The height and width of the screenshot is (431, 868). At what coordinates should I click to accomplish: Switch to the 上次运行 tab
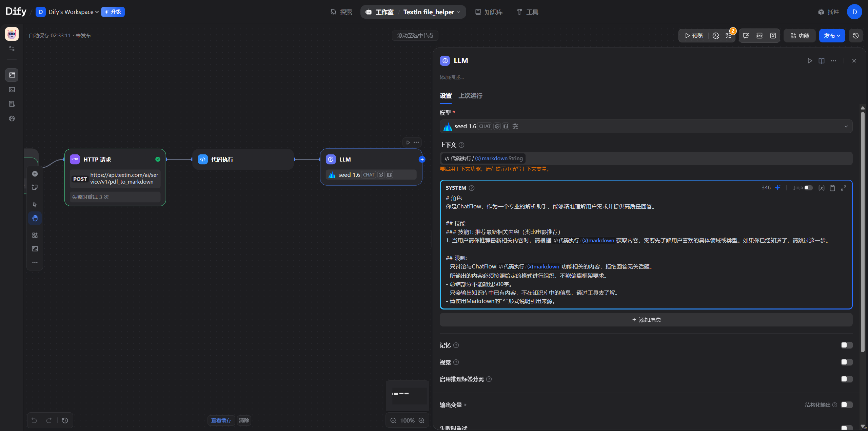tap(470, 96)
